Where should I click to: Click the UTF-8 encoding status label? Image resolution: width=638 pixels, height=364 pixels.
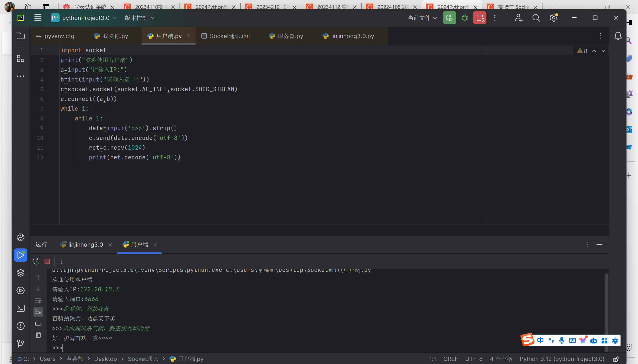point(474,359)
